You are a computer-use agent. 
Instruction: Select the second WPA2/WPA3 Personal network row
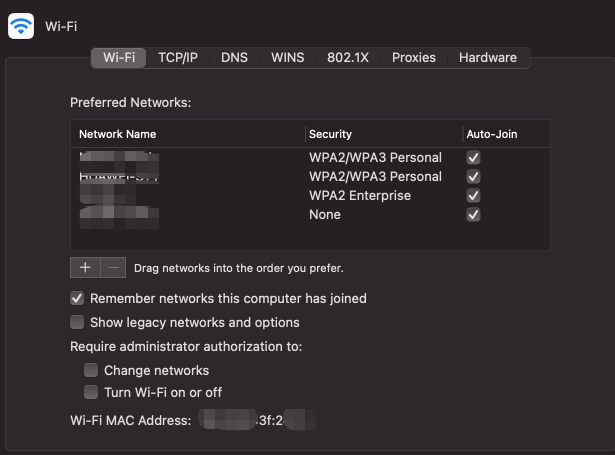click(x=375, y=177)
